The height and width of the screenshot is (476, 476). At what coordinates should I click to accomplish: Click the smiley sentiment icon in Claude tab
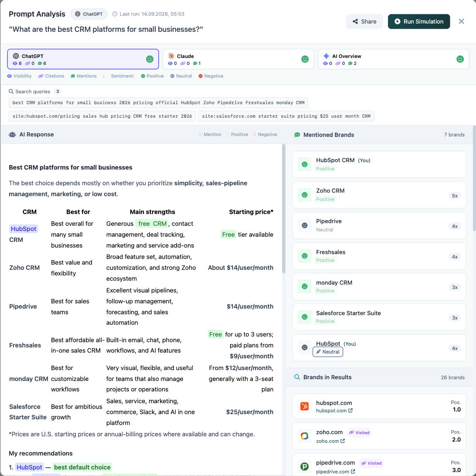point(305,59)
